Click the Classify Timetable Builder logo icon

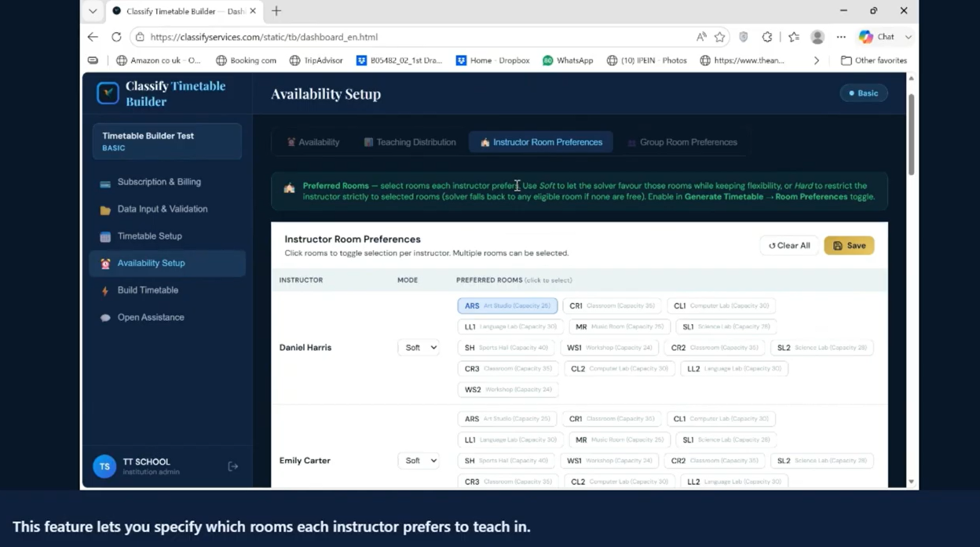108,93
